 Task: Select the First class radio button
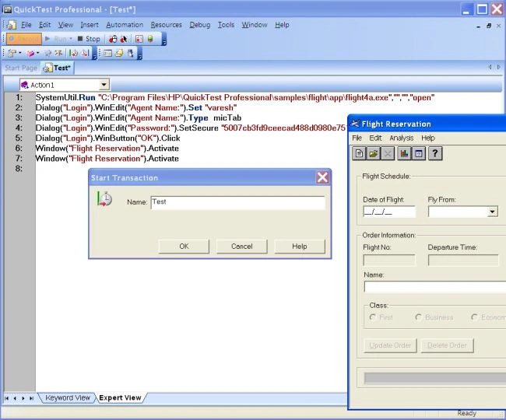373,317
